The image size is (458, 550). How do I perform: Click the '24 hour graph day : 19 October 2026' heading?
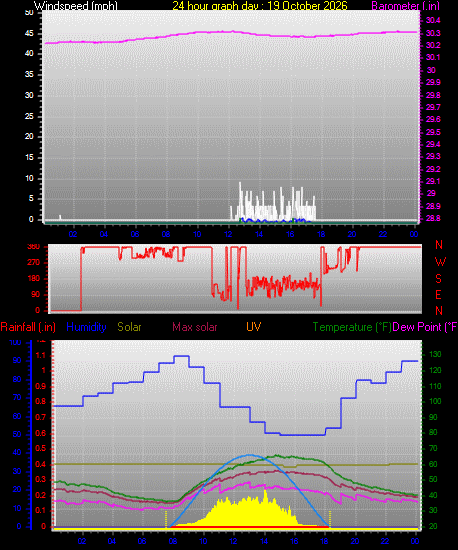point(260,6)
